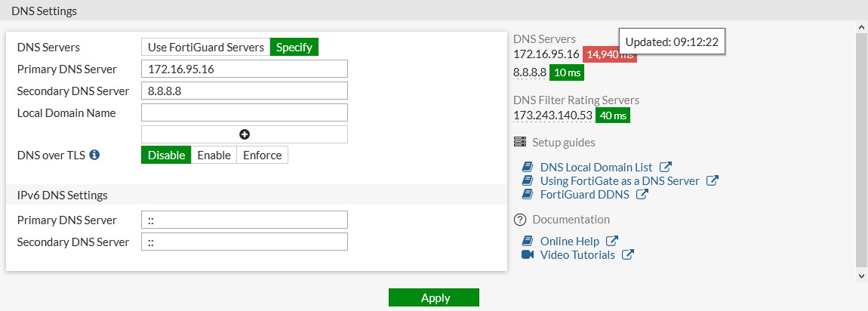Screen dimensions: 868x311
Task: Click external link icon beside Using FortiGate as a DNS Server
Action: (712, 181)
